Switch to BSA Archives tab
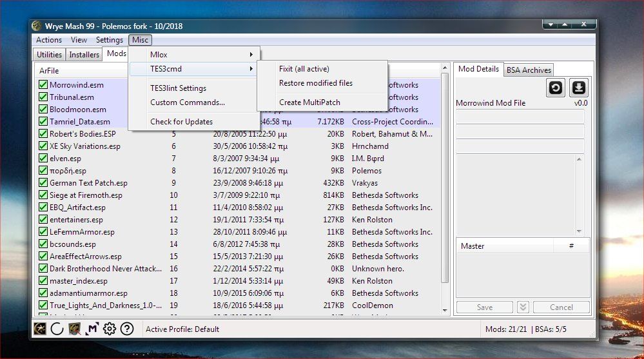644x359 pixels. (x=529, y=70)
